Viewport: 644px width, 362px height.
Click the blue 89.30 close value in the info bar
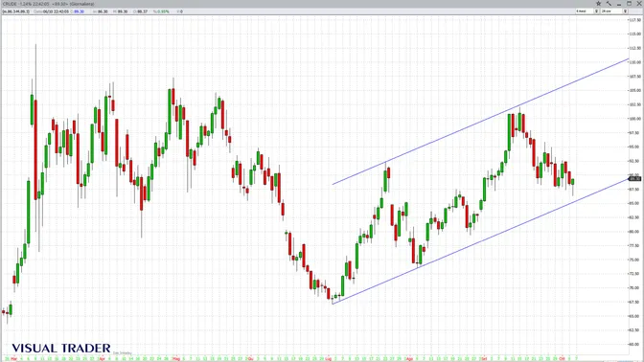[x=79, y=11]
